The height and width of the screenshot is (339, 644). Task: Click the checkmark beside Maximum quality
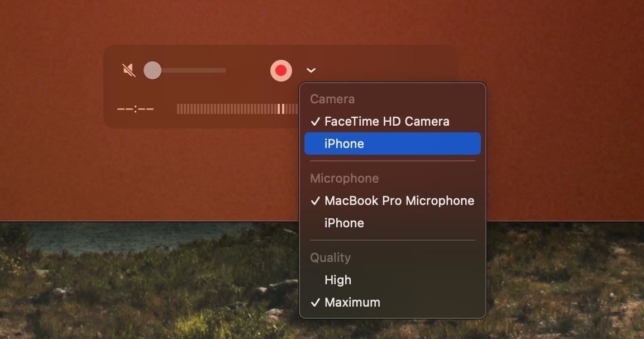[316, 303]
